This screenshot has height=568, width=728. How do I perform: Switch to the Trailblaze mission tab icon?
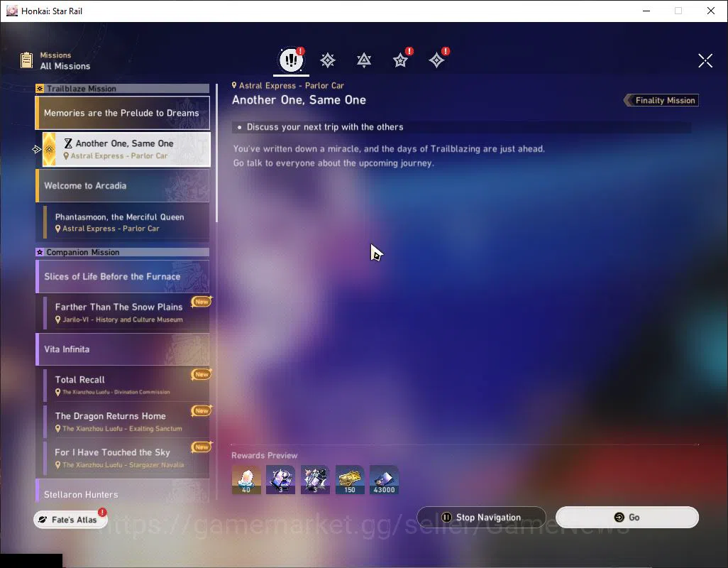coord(327,60)
